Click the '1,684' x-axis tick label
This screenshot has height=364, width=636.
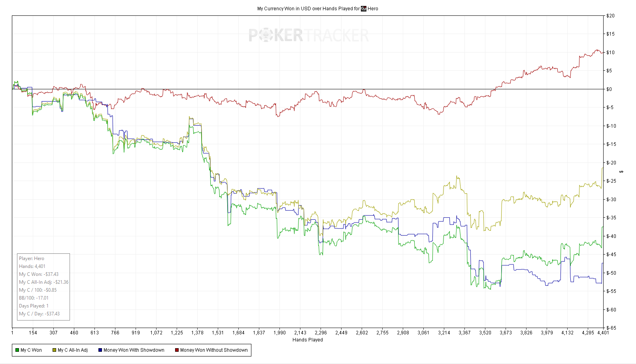238,333
